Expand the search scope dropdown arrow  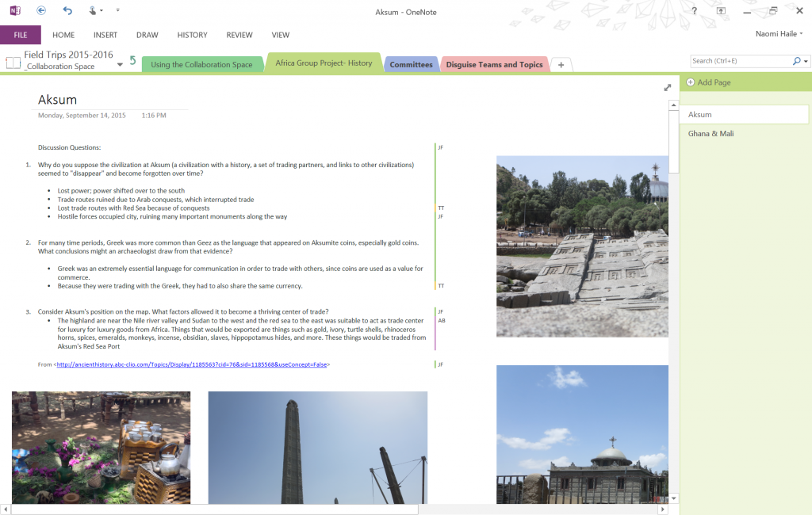[806, 61]
